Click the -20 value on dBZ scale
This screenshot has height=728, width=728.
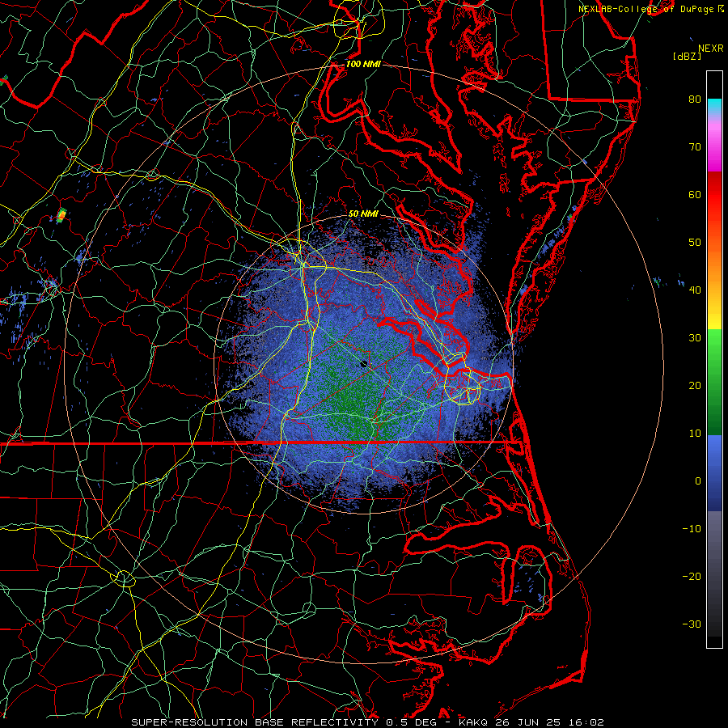pos(692,576)
